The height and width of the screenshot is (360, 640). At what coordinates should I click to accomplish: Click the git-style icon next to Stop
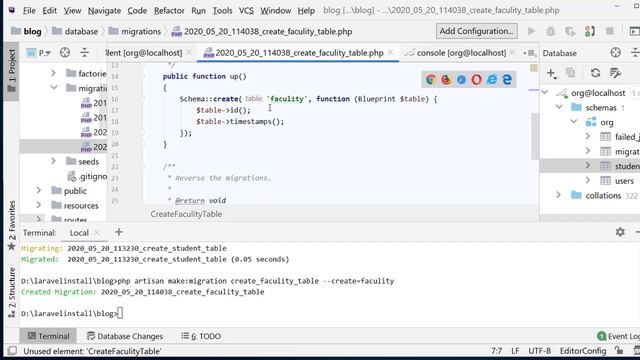590,31
